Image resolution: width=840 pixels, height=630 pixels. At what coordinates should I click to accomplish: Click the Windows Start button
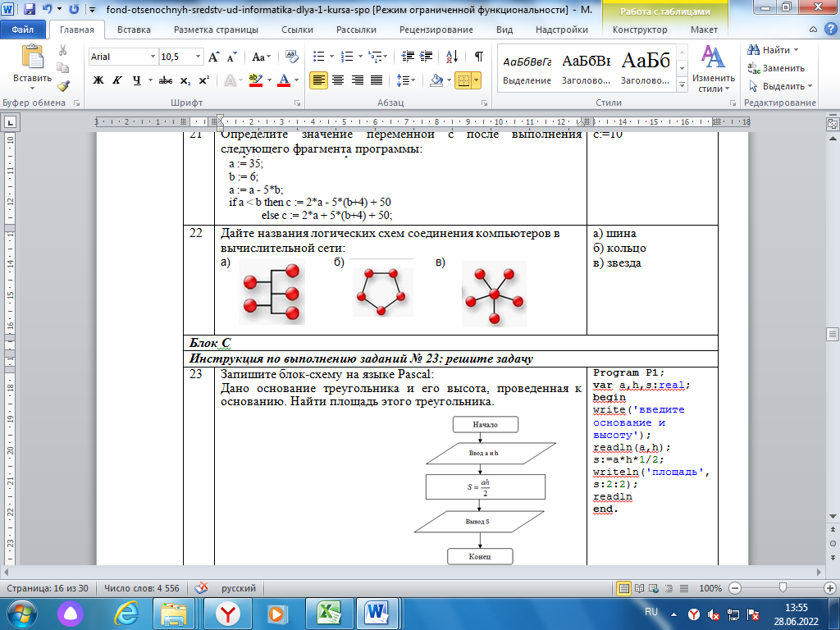pos(22,614)
